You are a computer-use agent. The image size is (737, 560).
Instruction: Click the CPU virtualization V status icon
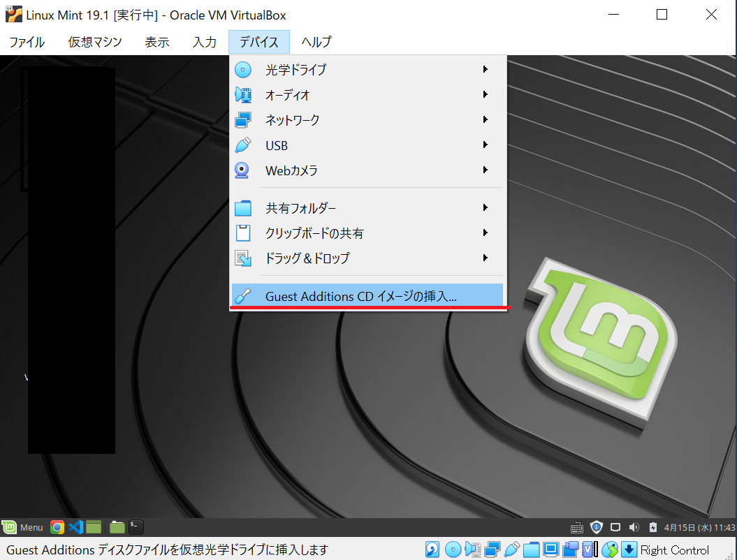click(590, 550)
